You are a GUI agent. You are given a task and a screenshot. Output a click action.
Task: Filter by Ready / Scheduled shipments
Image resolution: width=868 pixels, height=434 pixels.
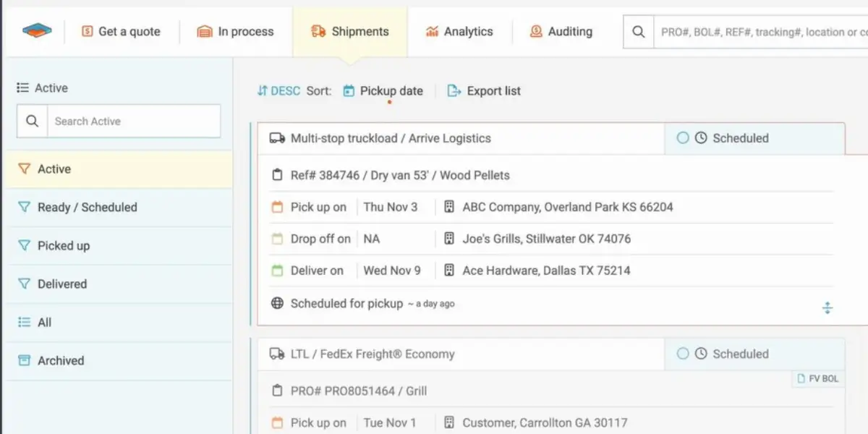[119, 208]
